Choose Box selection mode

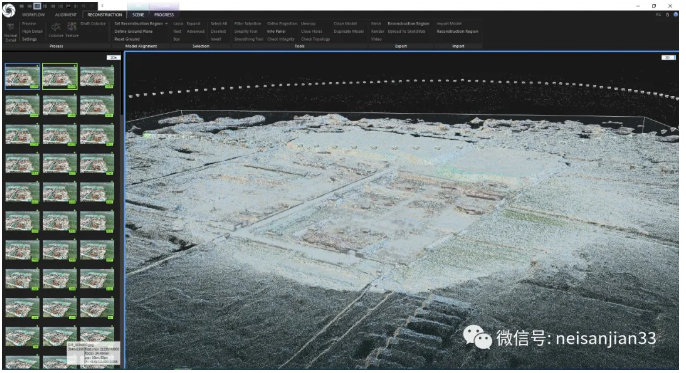[x=176, y=39]
